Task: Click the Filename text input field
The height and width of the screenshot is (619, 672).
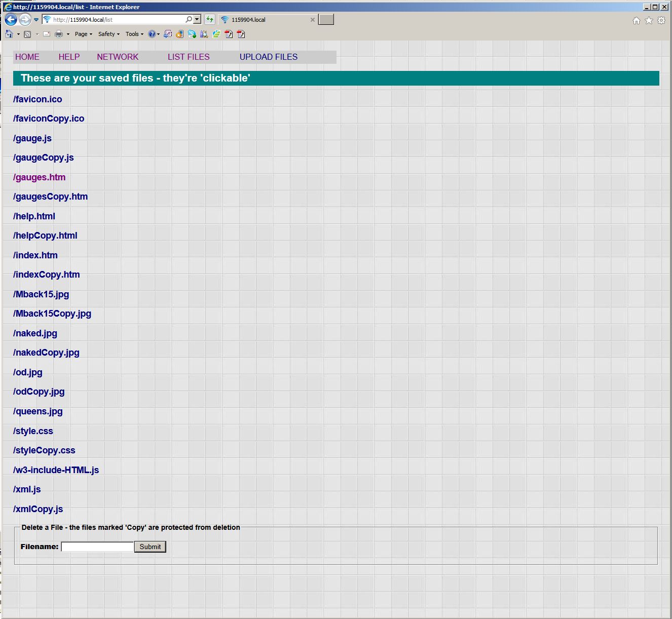Action: [x=97, y=547]
